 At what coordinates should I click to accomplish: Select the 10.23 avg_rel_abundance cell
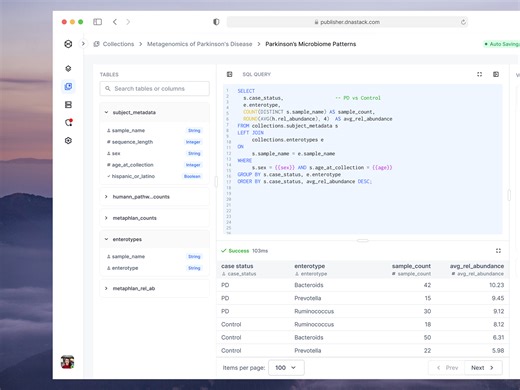click(497, 285)
